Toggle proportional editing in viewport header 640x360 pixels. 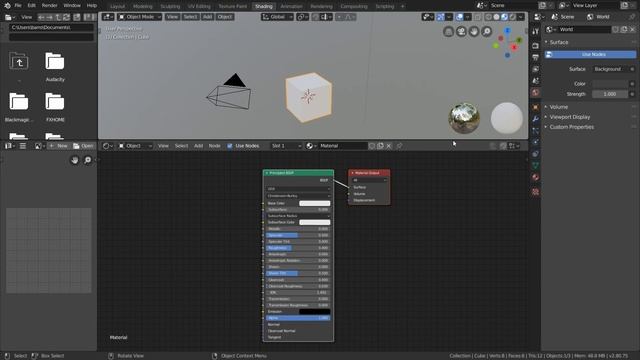(x=339, y=17)
